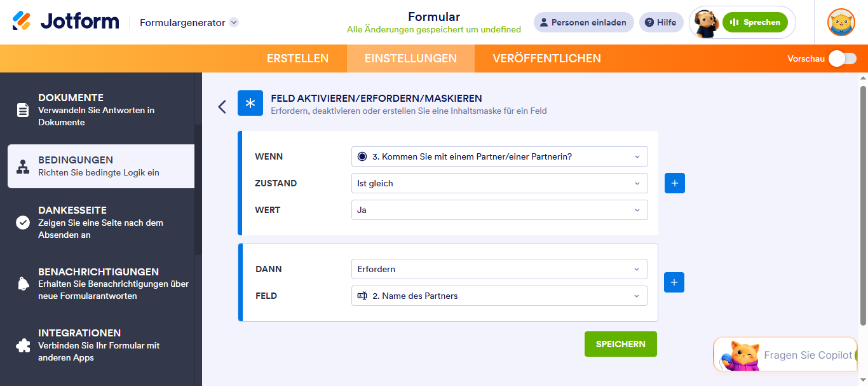Add another DANN action with plus button
The image size is (868, 386).
point(674,282)
